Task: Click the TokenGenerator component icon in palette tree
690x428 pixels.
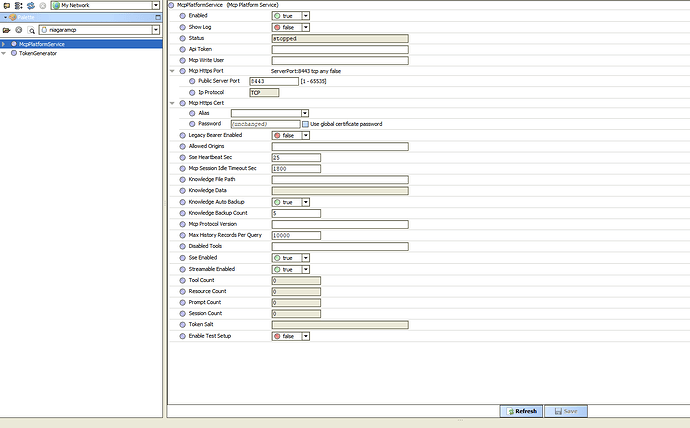Action: 14,53
